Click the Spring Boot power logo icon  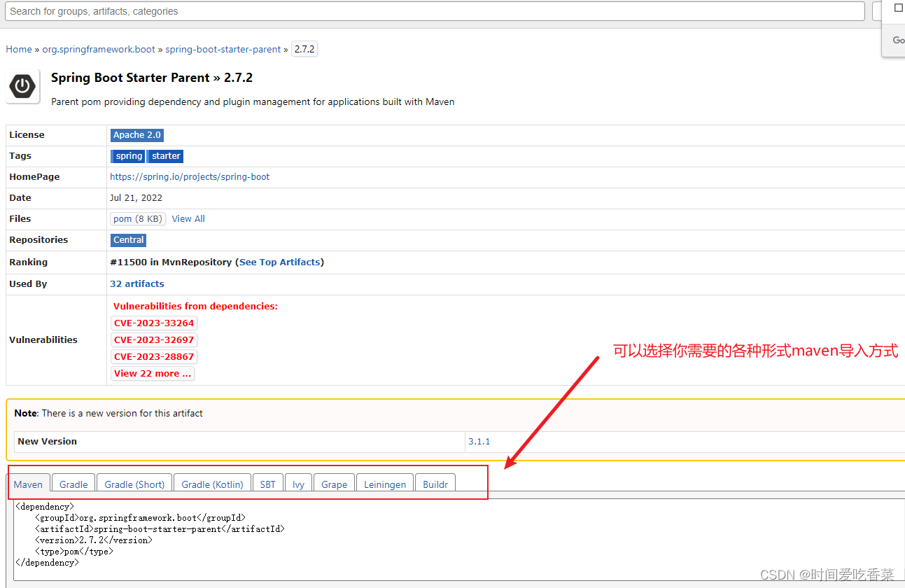tap(22, 86)
